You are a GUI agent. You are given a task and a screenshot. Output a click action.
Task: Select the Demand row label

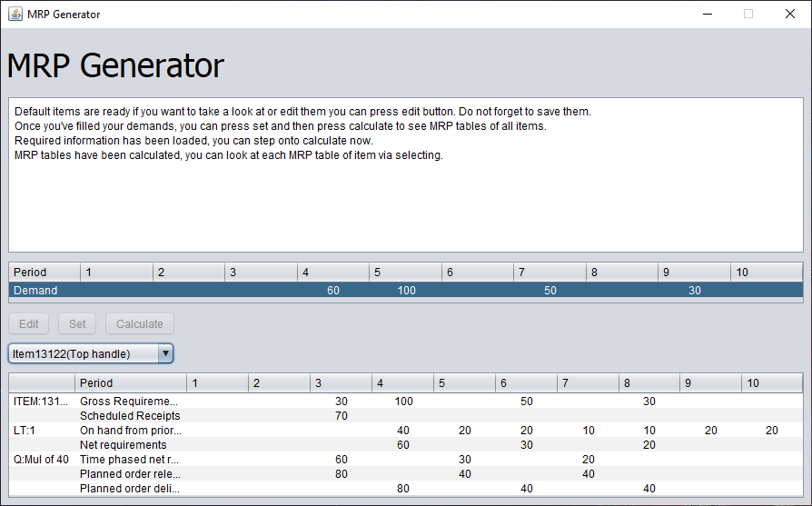click(35, 291)
